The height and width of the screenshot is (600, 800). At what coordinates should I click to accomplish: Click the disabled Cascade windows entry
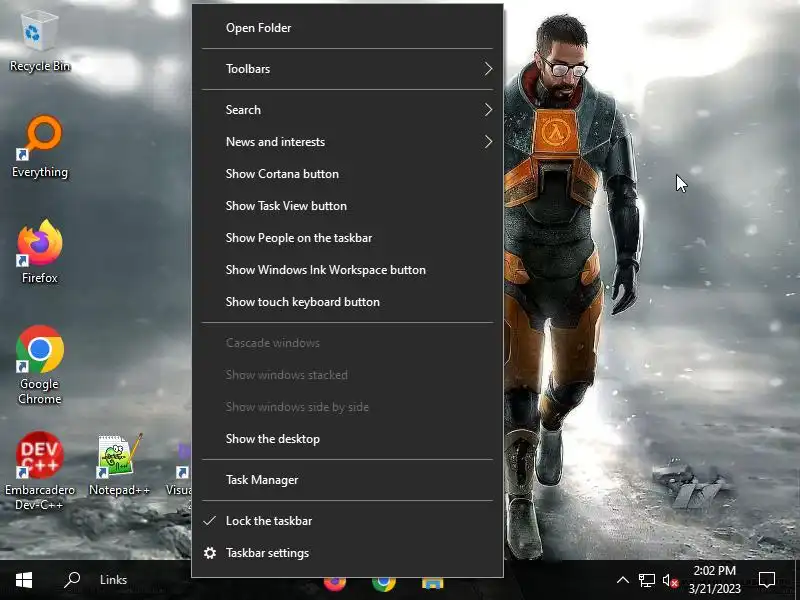click(347, 343)
